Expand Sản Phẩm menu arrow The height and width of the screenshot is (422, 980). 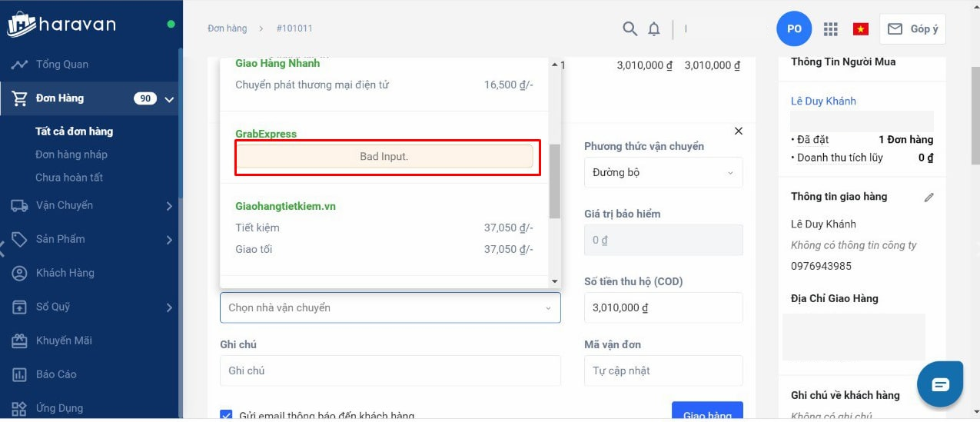(x=169, y=239)
